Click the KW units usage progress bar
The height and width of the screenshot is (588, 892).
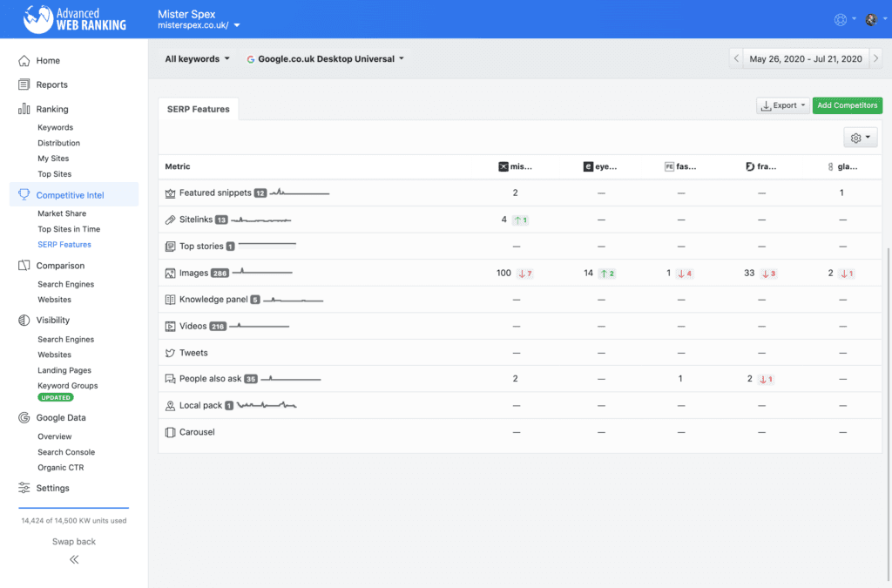coord(73,507)
